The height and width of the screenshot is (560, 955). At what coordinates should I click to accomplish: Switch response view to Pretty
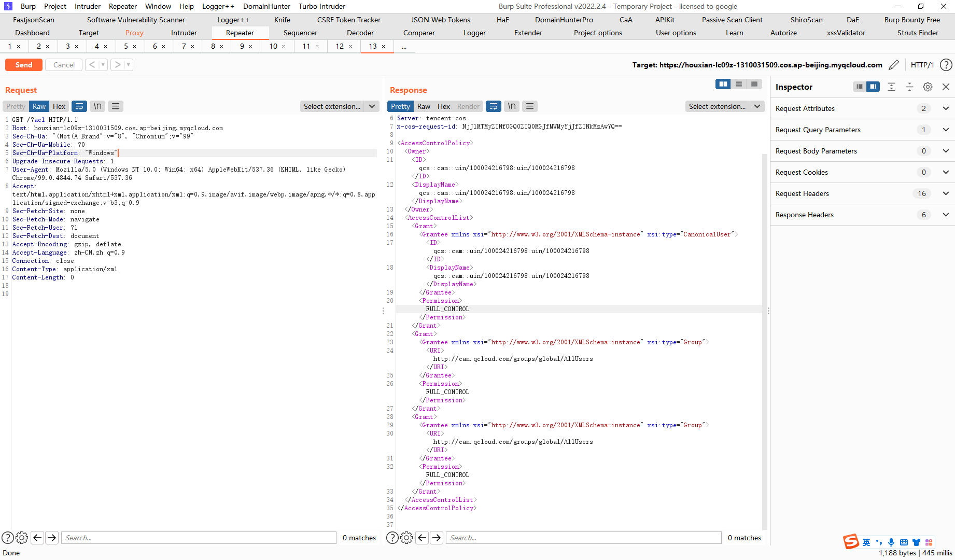click(x=400, y=106)
